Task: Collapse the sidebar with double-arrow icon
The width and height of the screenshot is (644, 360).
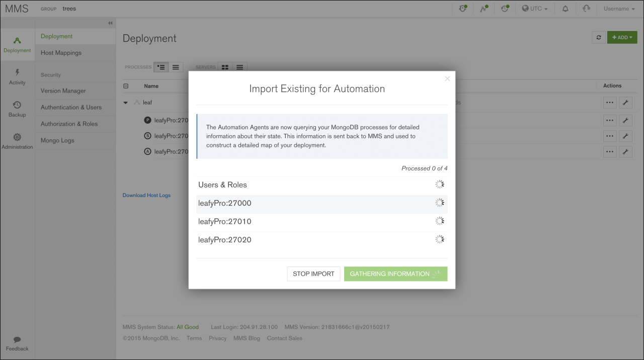Action: pos(111,23)
